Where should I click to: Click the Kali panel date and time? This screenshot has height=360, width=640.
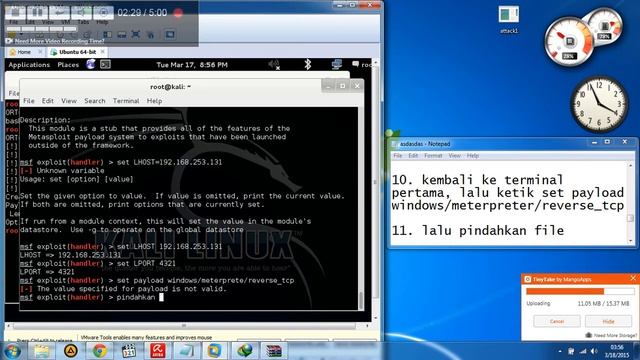click(192, 65)
